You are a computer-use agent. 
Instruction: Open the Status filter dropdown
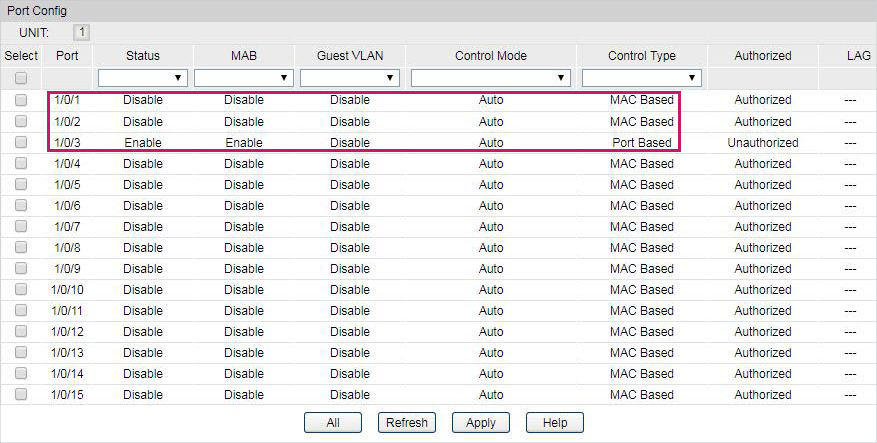(x=143, y=78)
